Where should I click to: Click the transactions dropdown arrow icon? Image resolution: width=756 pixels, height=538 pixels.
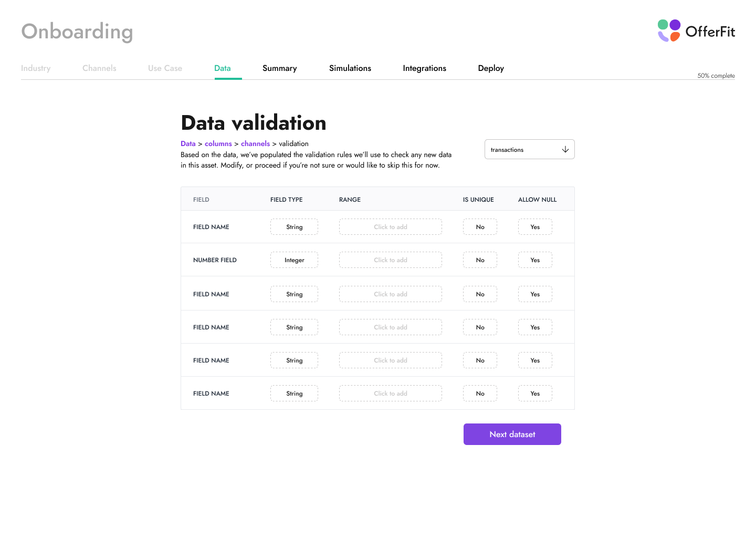565,150
